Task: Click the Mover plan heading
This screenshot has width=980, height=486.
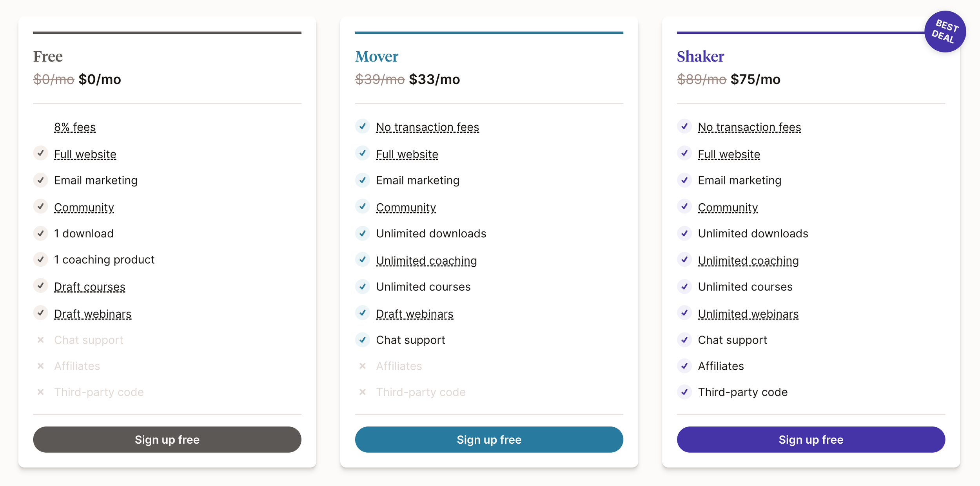Action: coord(377,57)
